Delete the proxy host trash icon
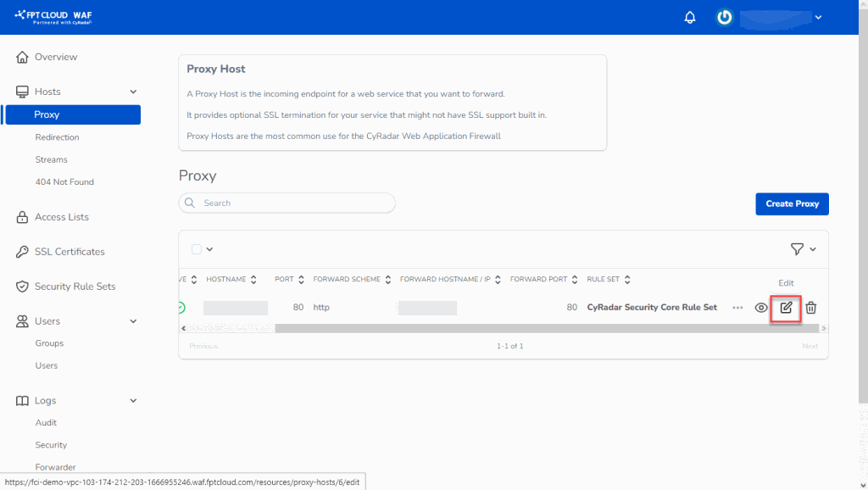868x490 pixels. pos(811,308)
